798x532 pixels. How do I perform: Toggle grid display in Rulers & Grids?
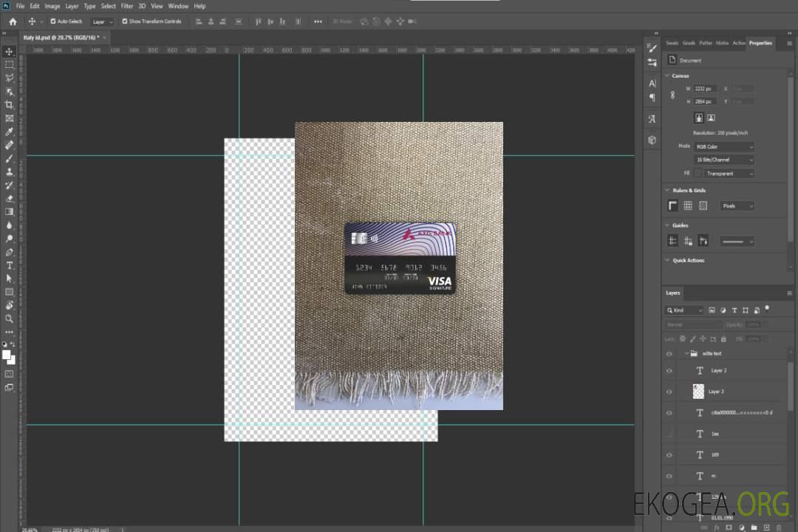(x=688, y=205)
